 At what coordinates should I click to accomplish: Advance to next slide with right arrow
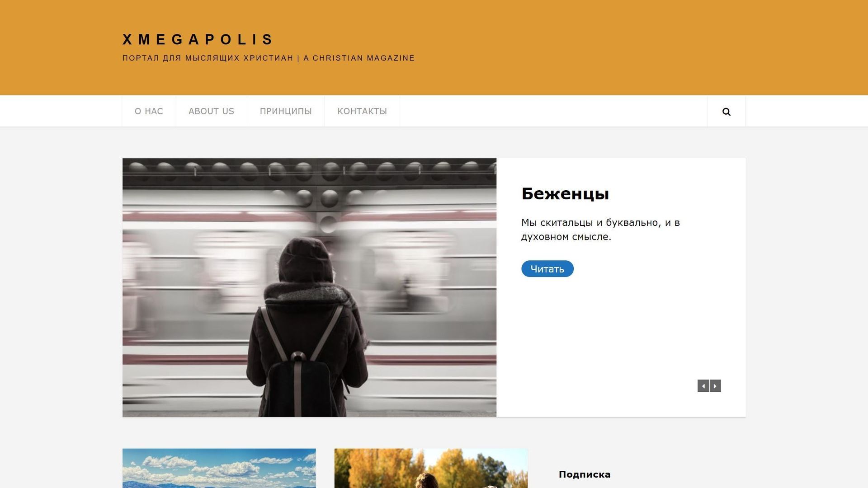pyautogui.click(x=715, y=386)
